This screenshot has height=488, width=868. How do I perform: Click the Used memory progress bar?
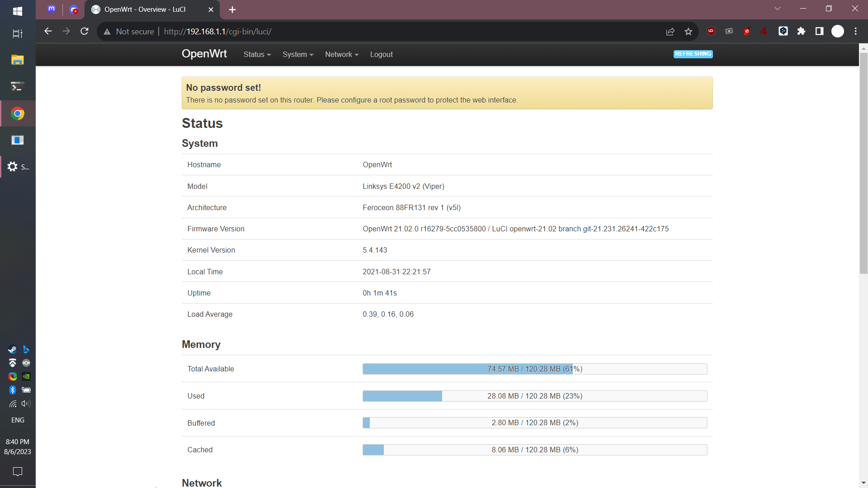(534, 396)
